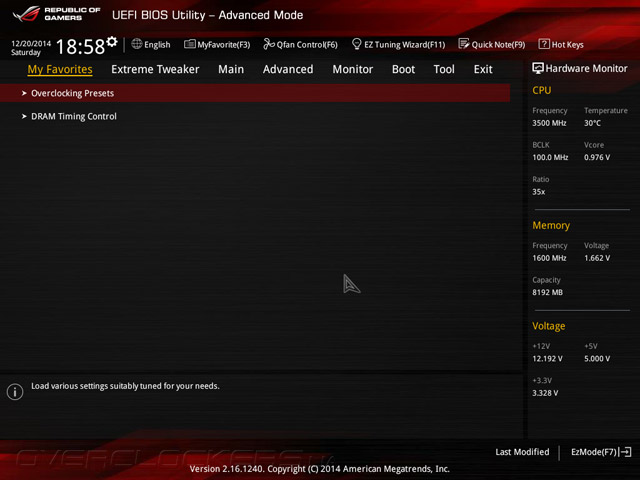Screen dimensions: 640x480
Task: Change language via English label
Action: [157, 44]
